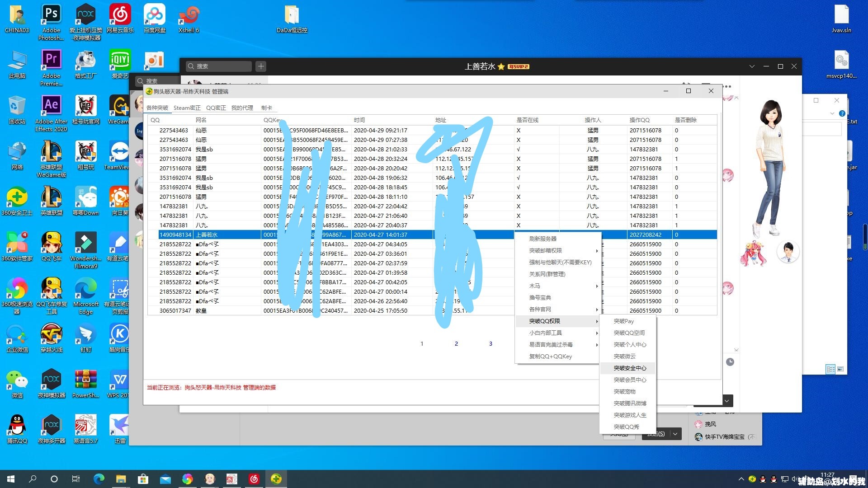Select 突破Pay submenu item

tap(627, 321)
